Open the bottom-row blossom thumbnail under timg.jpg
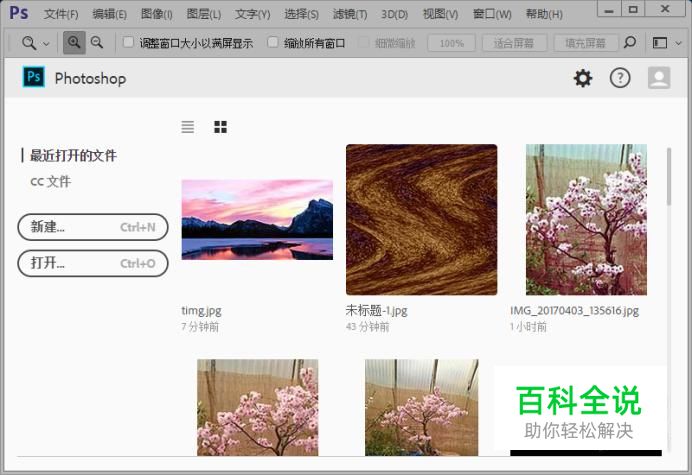This screenshot has height=475, width=692. 257,407
